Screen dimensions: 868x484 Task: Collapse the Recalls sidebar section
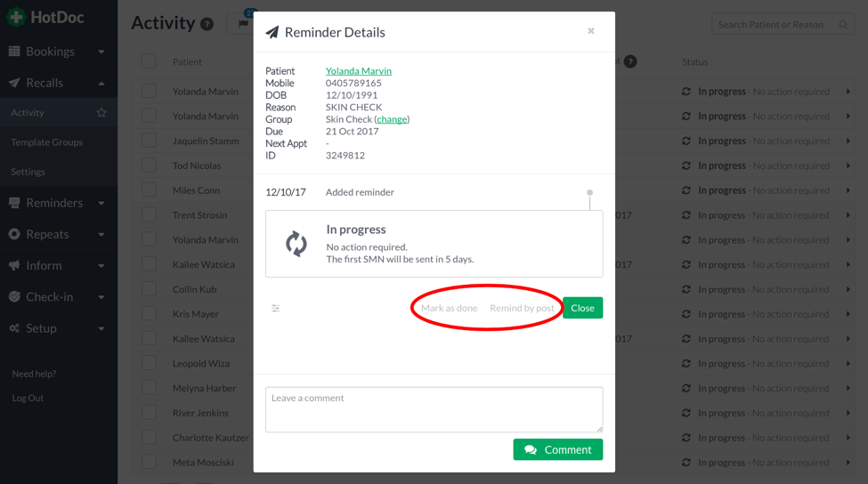point(59,83)
